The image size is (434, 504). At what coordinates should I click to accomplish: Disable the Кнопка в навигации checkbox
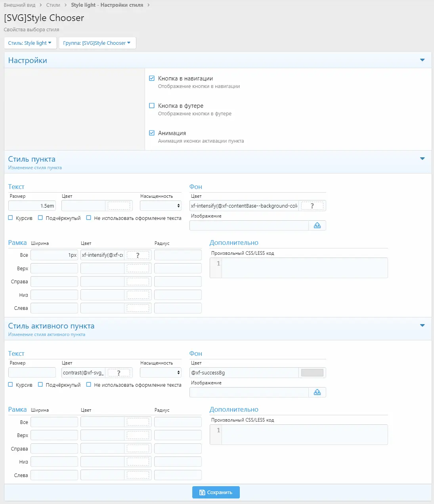[x=152, y=78]
